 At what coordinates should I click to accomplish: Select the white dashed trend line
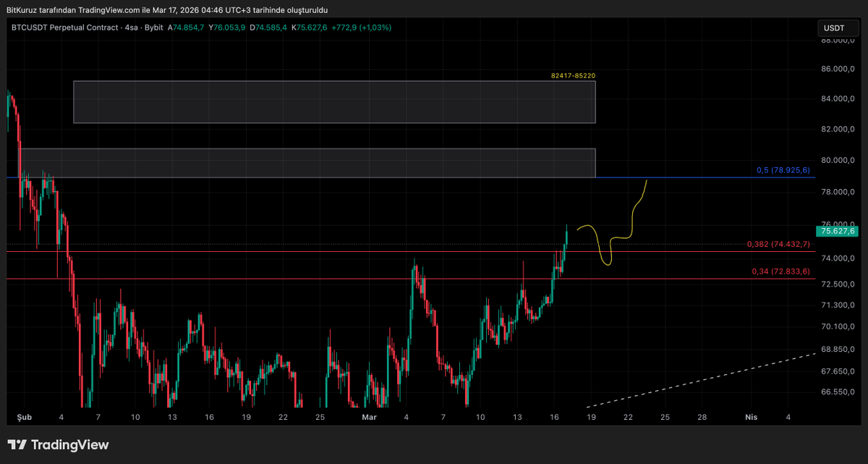click(x=701, y=380)
